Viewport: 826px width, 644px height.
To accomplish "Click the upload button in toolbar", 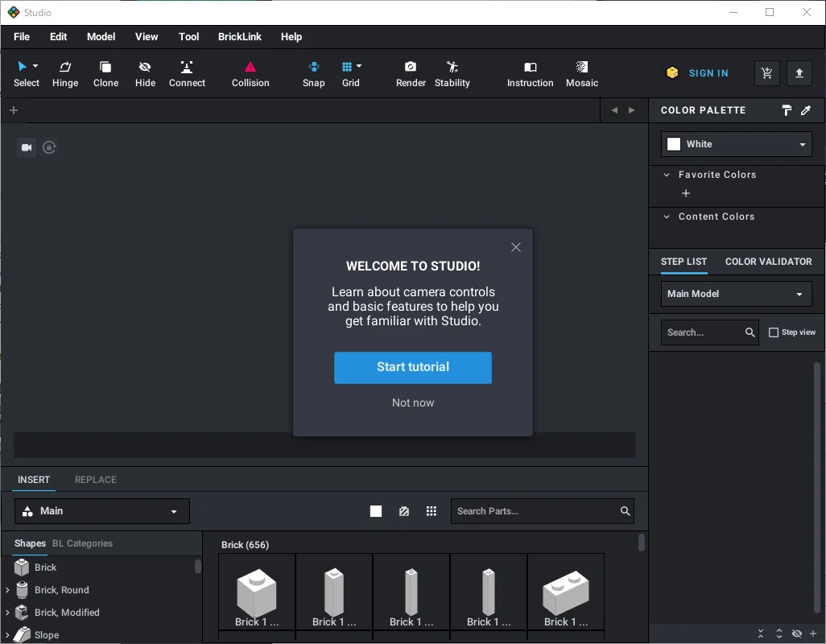I will (x=799, y=73).
